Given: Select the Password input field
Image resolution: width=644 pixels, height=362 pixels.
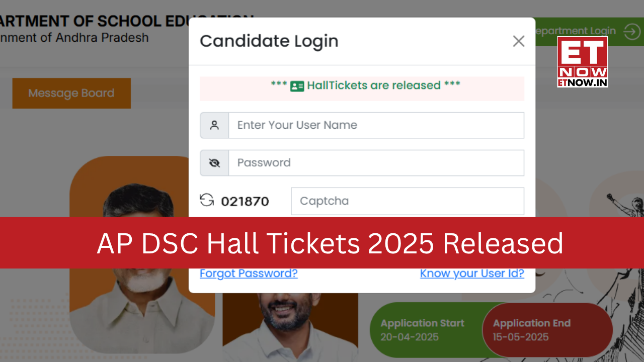Looking at the screenshot, I should pyautogui.click(x=376, y=162).
